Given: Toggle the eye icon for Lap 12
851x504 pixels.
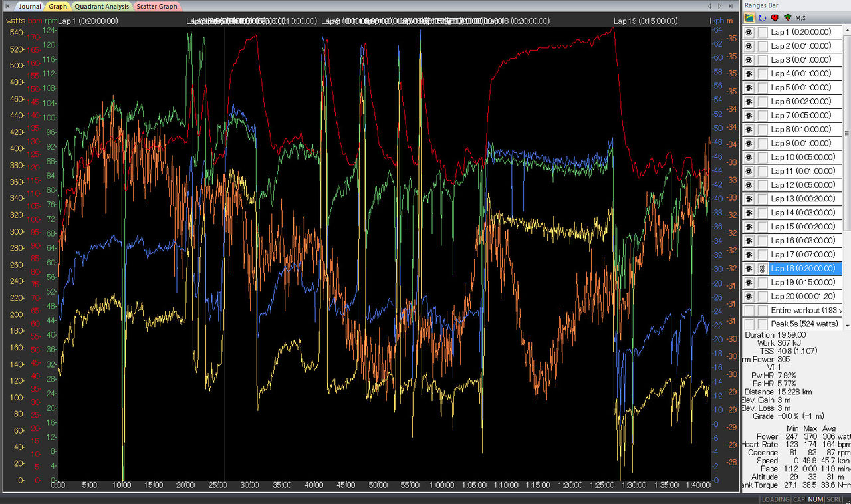Looking at the screenshot, I should [x=749, y=185].
